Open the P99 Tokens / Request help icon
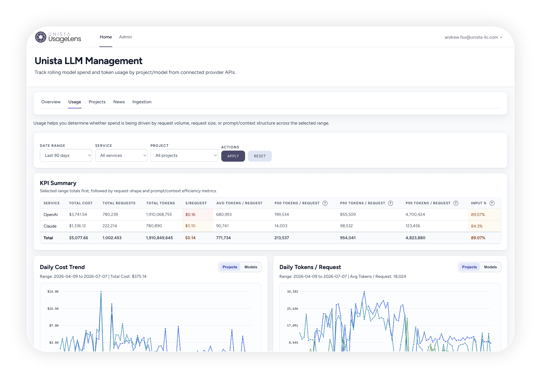The width and height of the screenshot is (541, 392). (456, 203)
